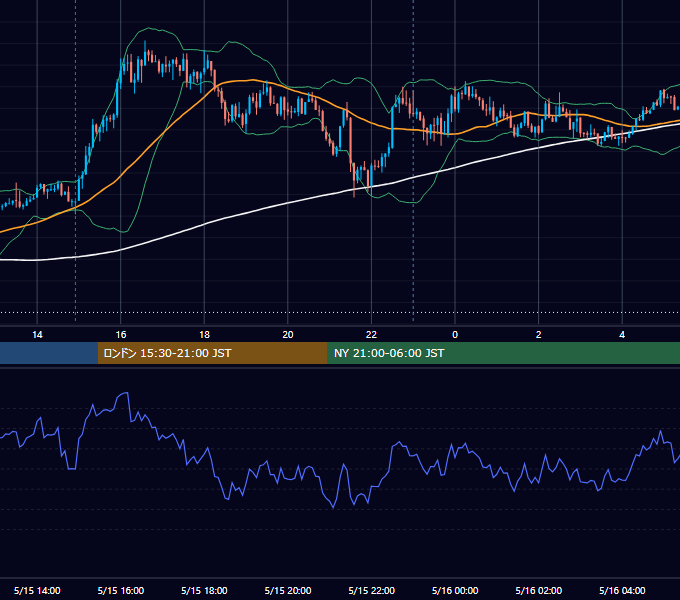Click the 5/16 04:00 time label
680x600 pixels.
[x=622, y=590]
